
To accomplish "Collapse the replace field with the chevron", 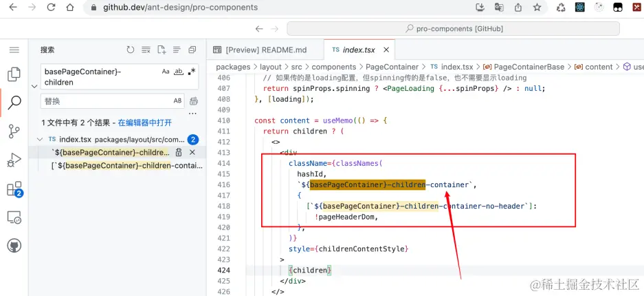I will pyautogui.click(x=34, y=86).
